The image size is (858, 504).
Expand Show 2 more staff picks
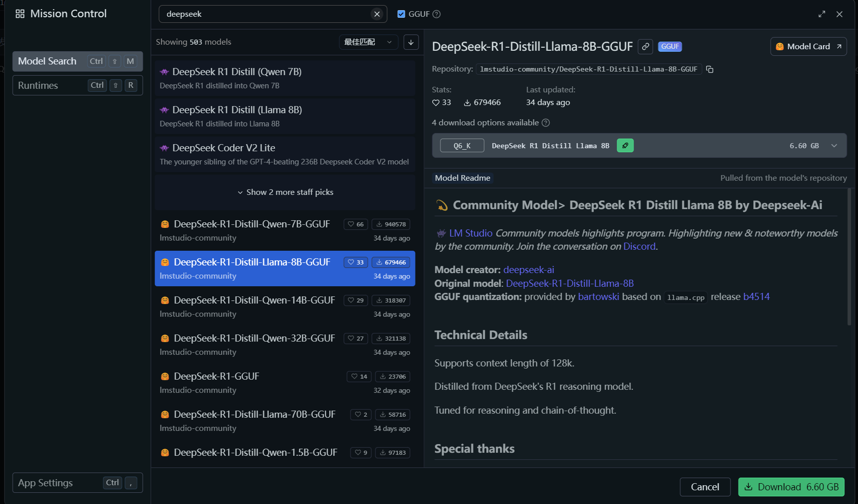click(285, 192)
